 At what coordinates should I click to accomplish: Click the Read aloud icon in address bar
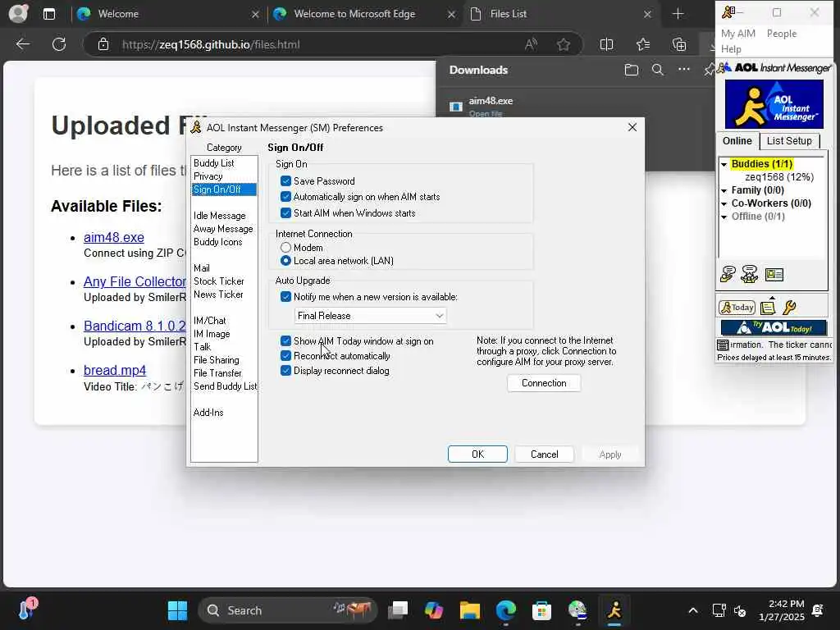(531, 44)
